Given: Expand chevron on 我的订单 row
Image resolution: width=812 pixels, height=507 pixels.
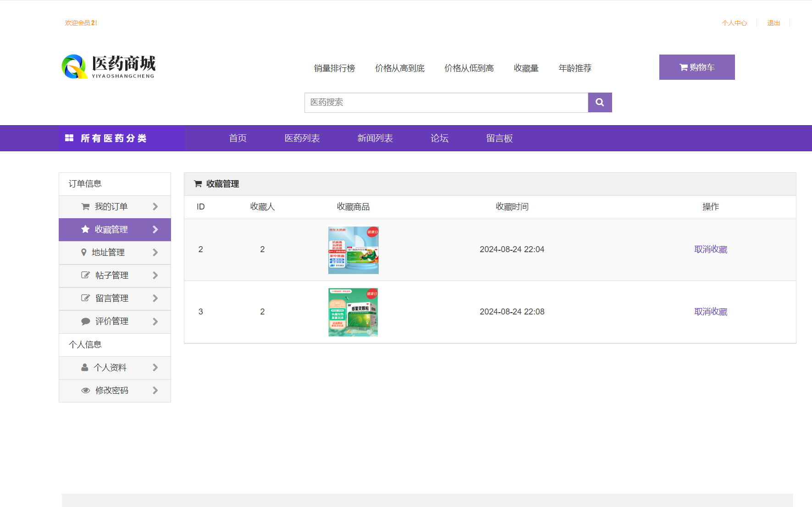Looking at the screenshot, I should pyautogui.click(x=155, y=207).
